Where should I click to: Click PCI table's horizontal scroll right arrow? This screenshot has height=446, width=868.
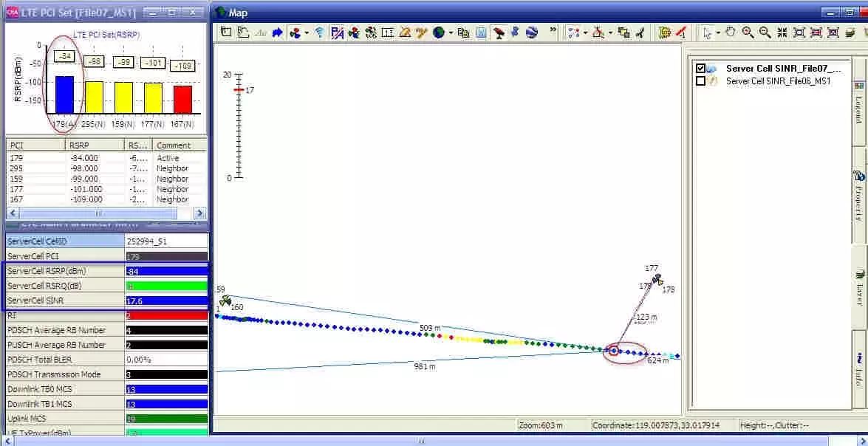pos(200,213)
